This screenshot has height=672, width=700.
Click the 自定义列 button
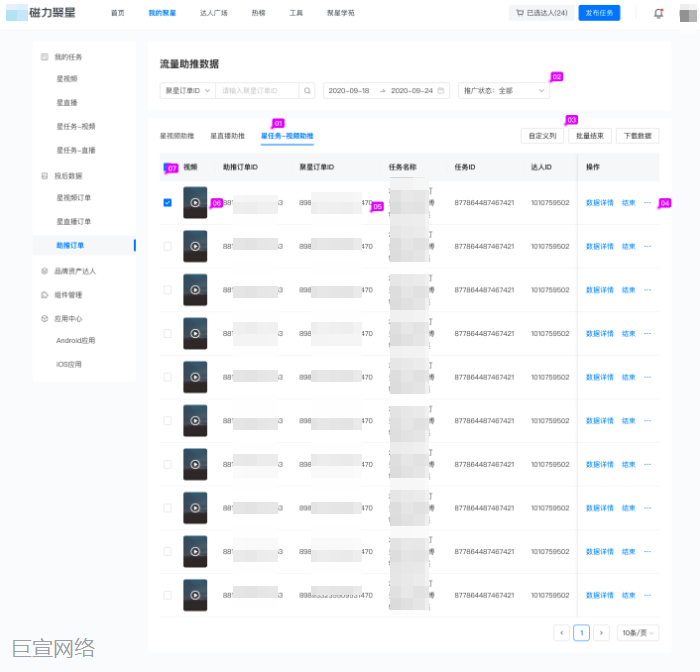click(x=542, y=136)
